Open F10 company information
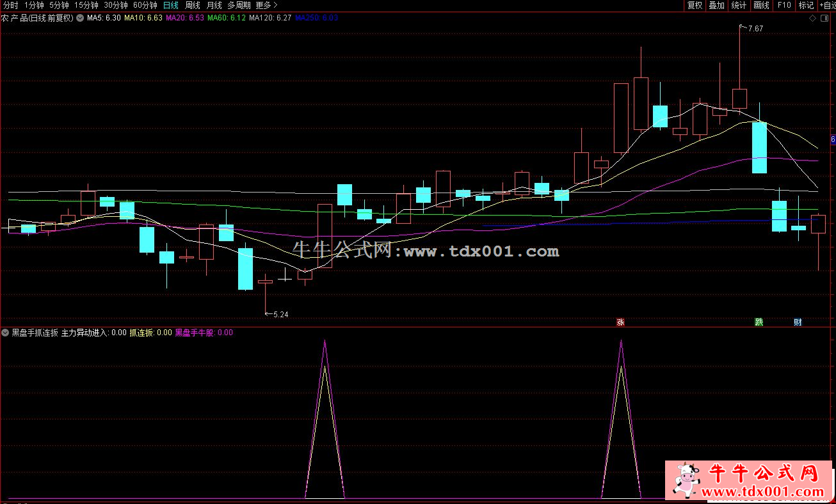The width and height of the screenshot is (836, 504). 784,5
